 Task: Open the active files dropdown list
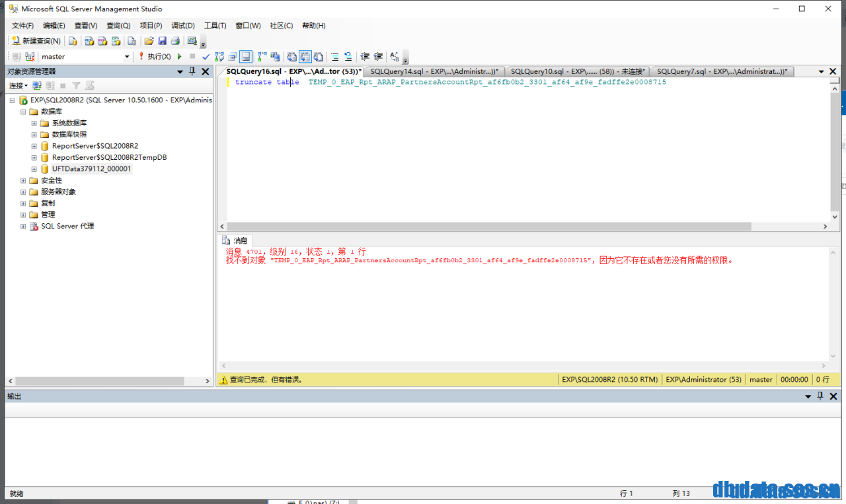(x=821, y=71)
